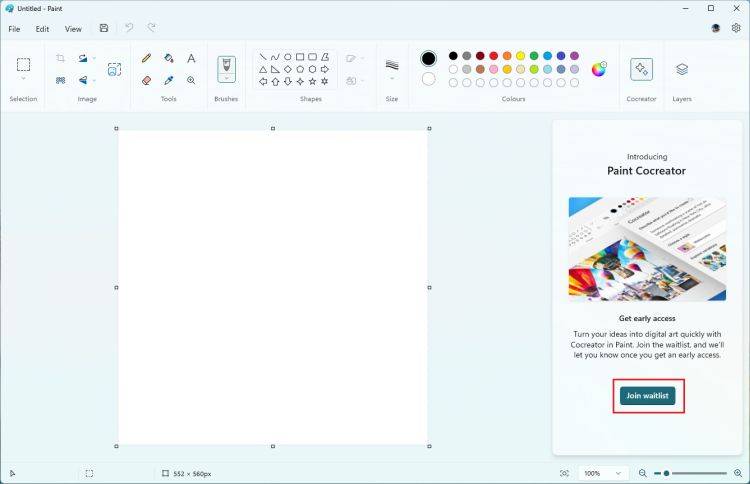The width and height of the screenshot is (750, 484).
Task: Choose the Down arrow shape
Action: pos(287,82)
